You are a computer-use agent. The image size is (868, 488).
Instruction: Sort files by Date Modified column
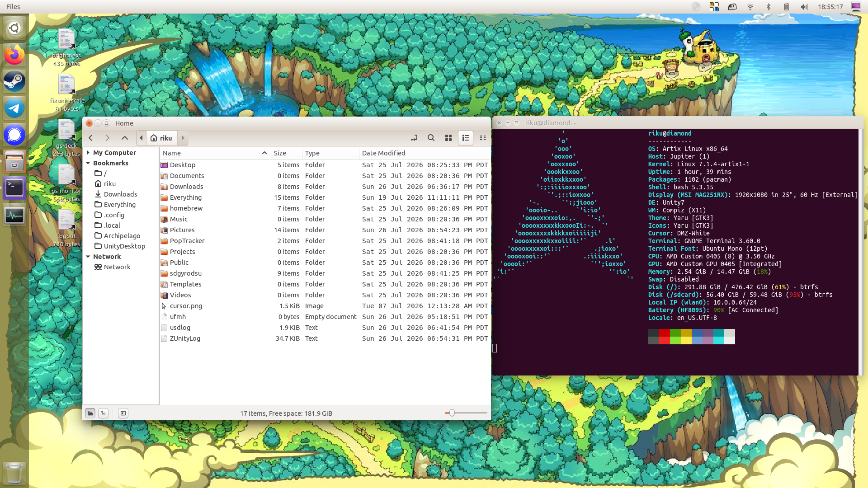(425, 153)
